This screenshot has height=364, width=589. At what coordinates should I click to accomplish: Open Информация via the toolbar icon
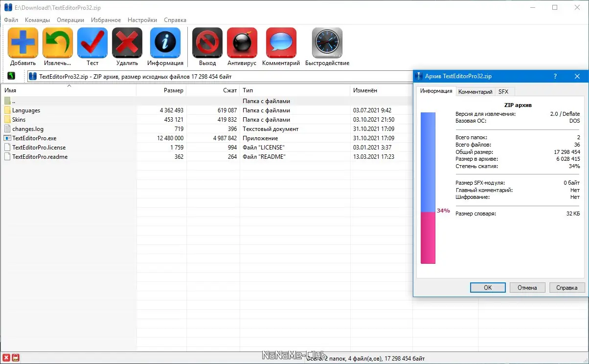point(165,43)
